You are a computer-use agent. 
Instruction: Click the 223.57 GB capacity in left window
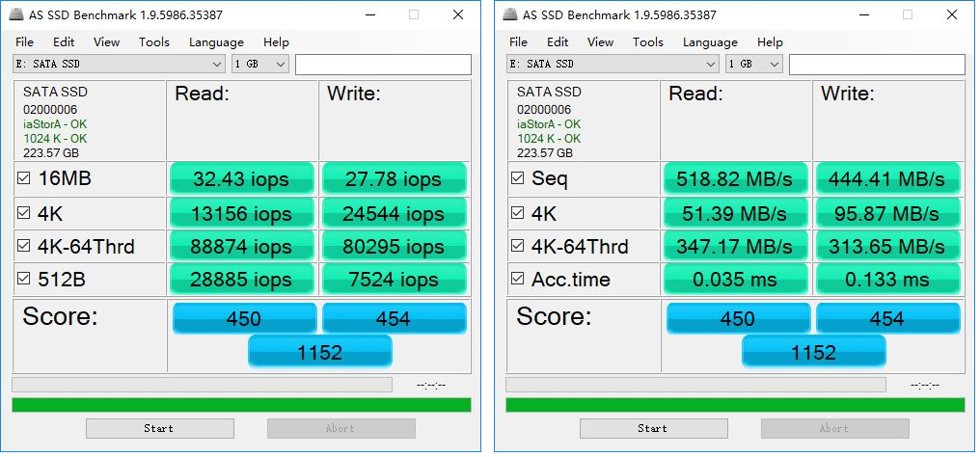pyautogui.click(x=51, y=153)
